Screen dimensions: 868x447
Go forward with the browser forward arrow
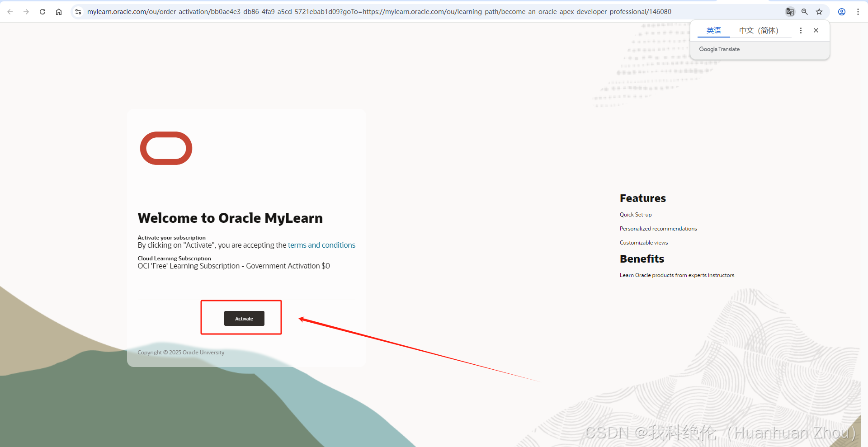26,12
